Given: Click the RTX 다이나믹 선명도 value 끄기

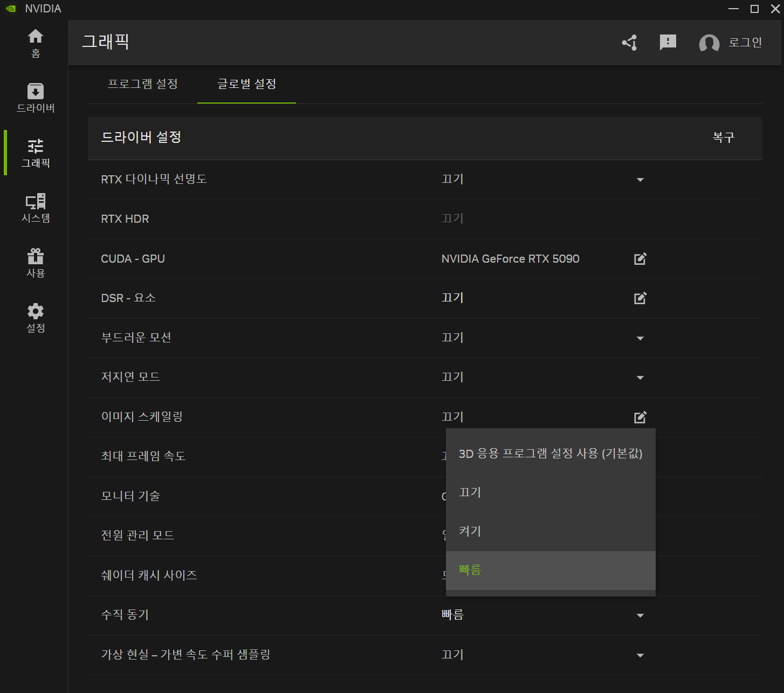Looking at the screenshot, I should click(x=452, y=179).
